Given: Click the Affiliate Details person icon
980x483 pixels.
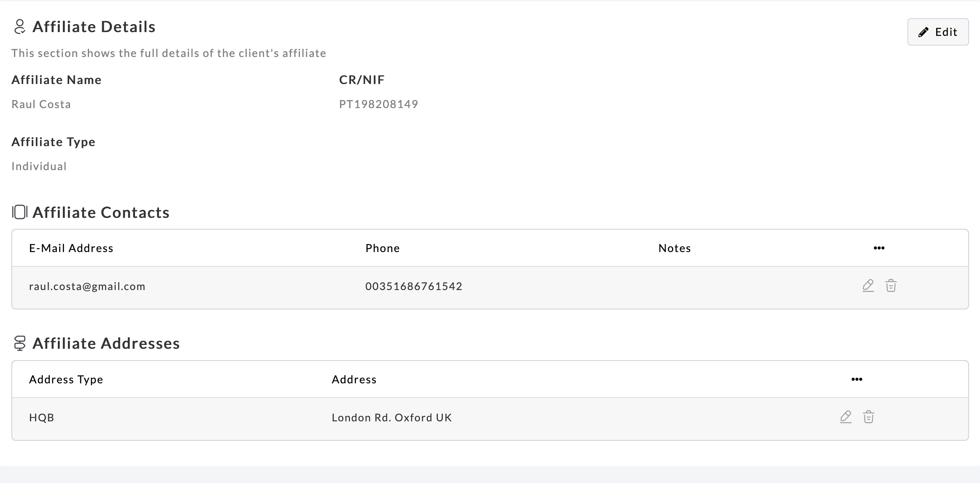Looking at the screenshot, I should (19, 27).
